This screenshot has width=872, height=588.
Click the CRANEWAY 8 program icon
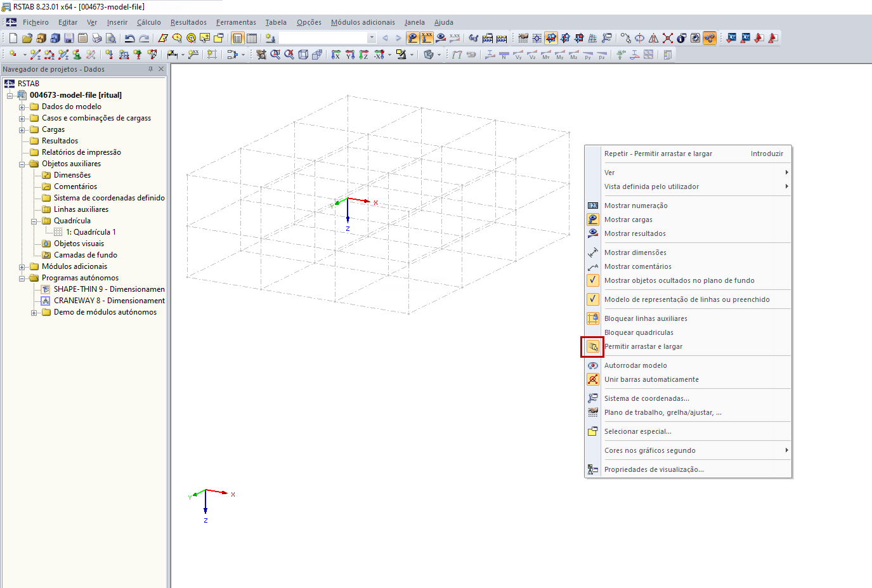click(x=46, y=301)
